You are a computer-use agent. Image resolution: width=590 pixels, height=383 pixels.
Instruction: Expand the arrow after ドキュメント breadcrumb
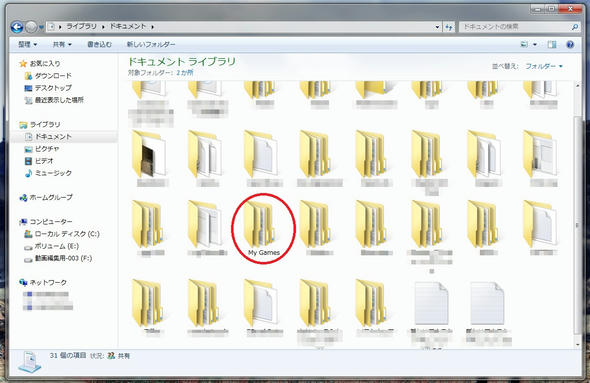(x=153, y=27)
